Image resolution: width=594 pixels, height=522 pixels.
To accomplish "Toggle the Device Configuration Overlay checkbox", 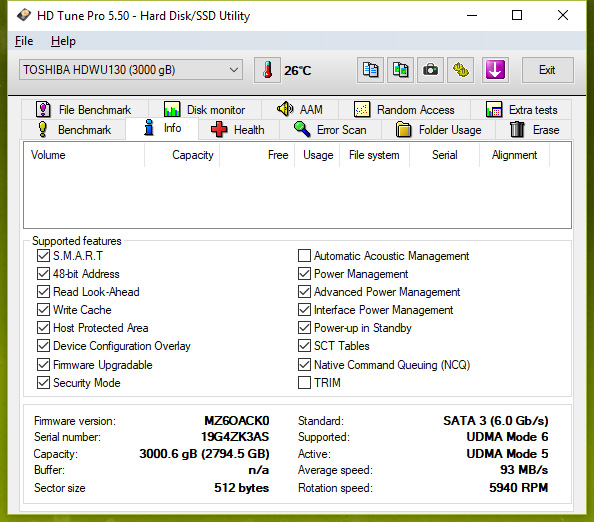I will 43,345.
